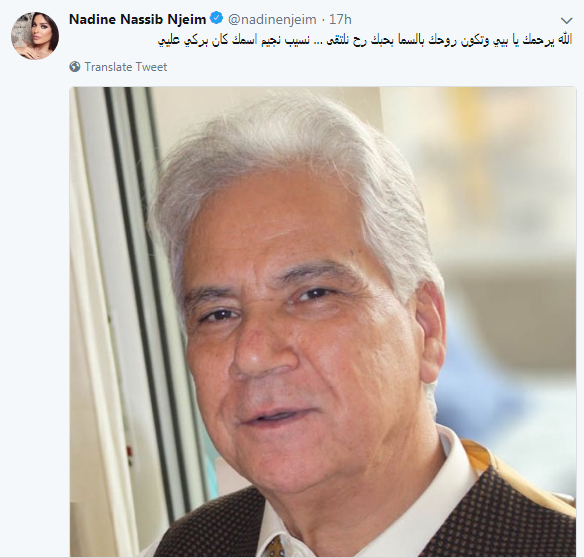584x558 pixels.
Task: Click Translate Tweet
Action: pyautogui.click(x=126, y=67)
